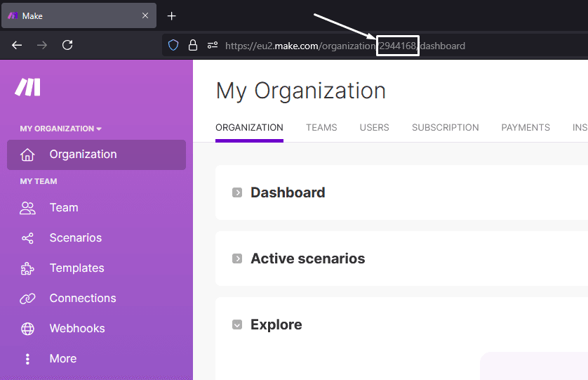
Task: Expand the Active scenarios section
Action: point(237,258)
